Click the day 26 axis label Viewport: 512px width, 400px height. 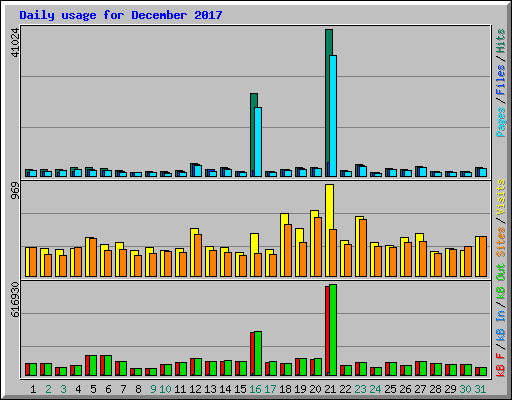click(405, 389)
